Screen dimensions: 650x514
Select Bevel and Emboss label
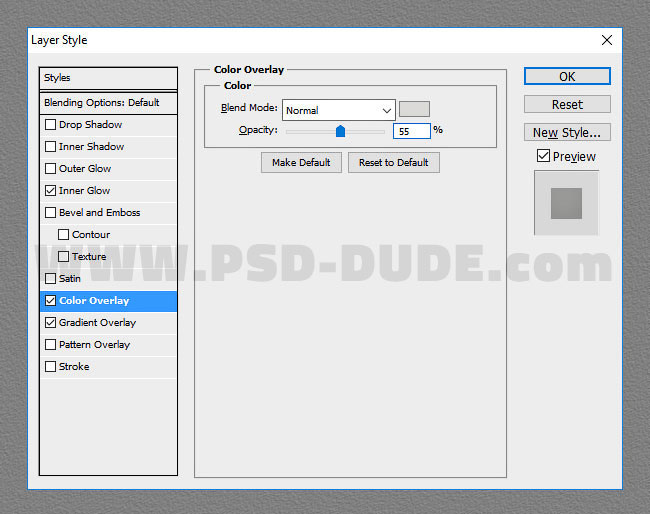(99, 212)
